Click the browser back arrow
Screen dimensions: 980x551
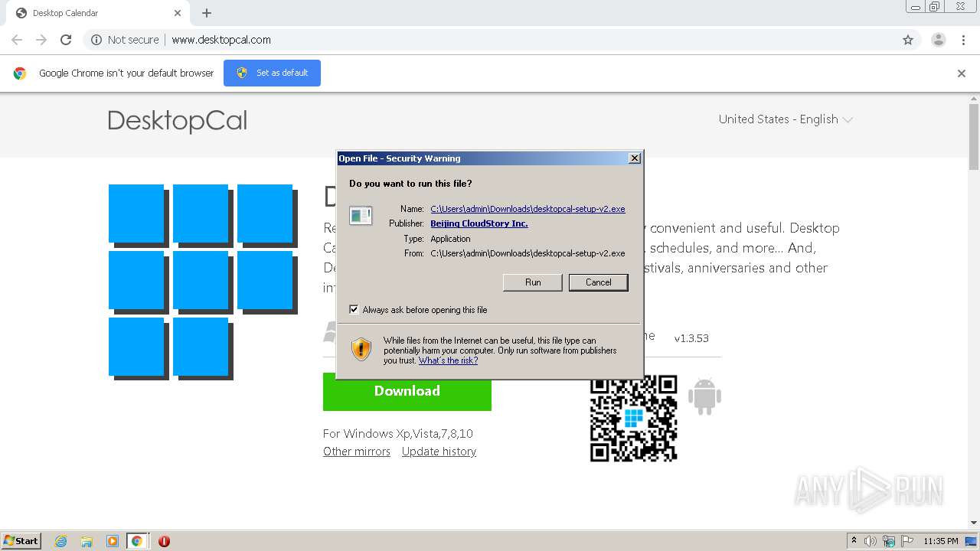pos(17,40)
